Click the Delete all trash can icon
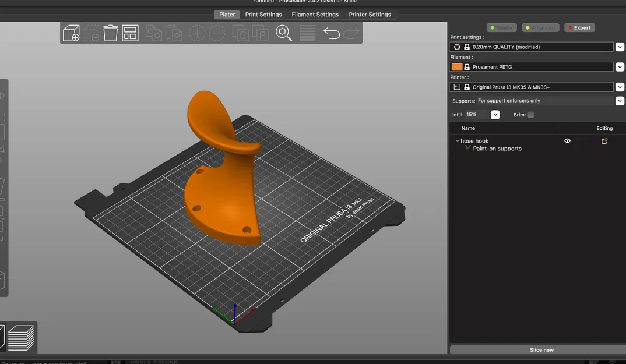The image size is (626, 364). tap(111, 33)
